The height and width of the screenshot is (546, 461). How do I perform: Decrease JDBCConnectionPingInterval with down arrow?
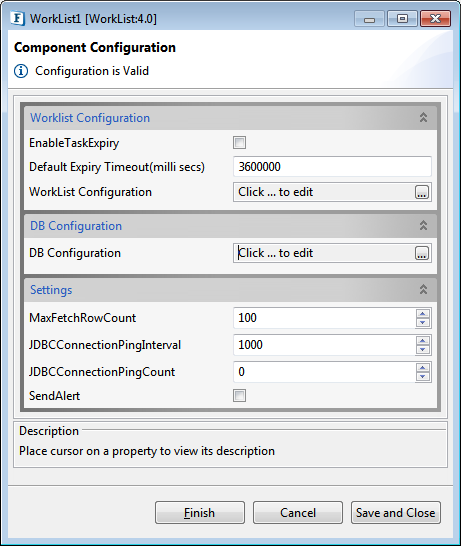pyautogui.click(x=423, y=349)
